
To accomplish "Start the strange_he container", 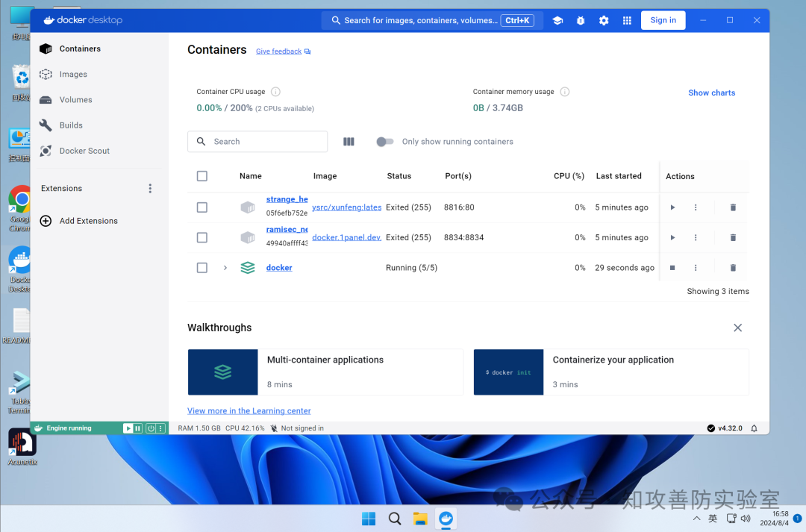I will [x=672, y=207].
